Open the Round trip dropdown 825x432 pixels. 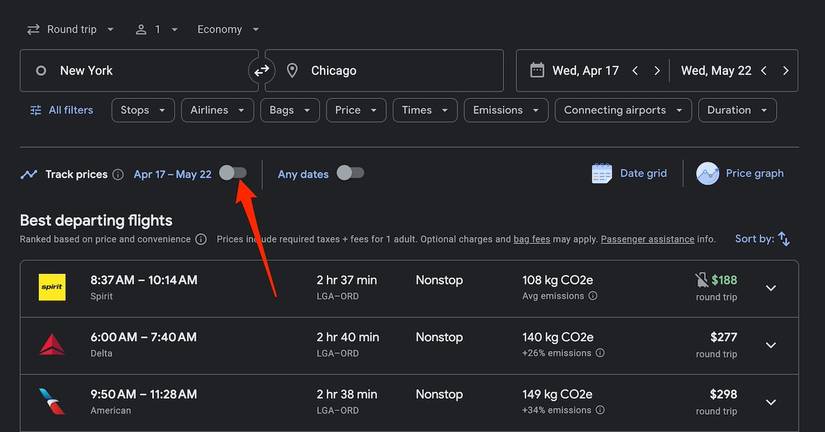70,30
